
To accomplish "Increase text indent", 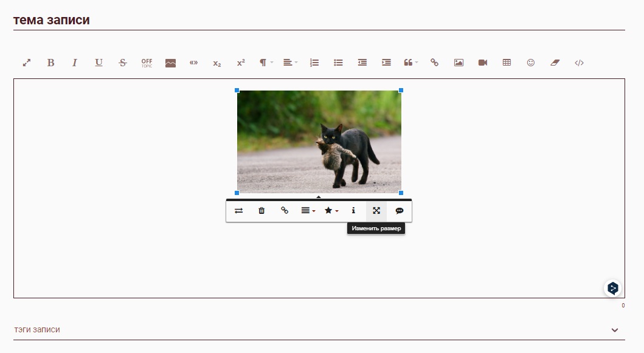I will tap(386, 63).
